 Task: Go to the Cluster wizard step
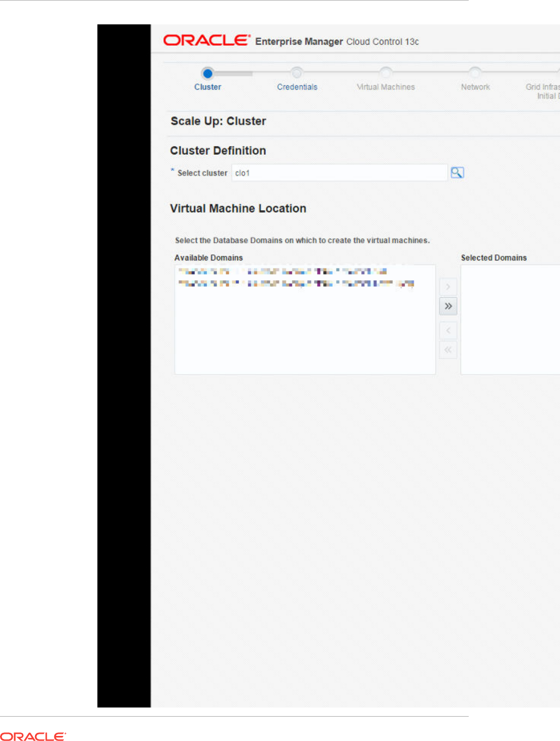[x=207, y=87]
